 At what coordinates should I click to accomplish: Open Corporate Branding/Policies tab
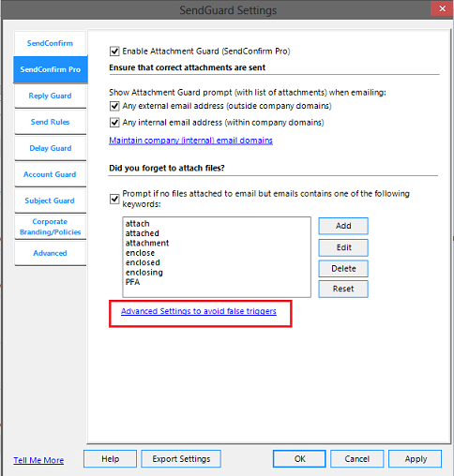50,227
